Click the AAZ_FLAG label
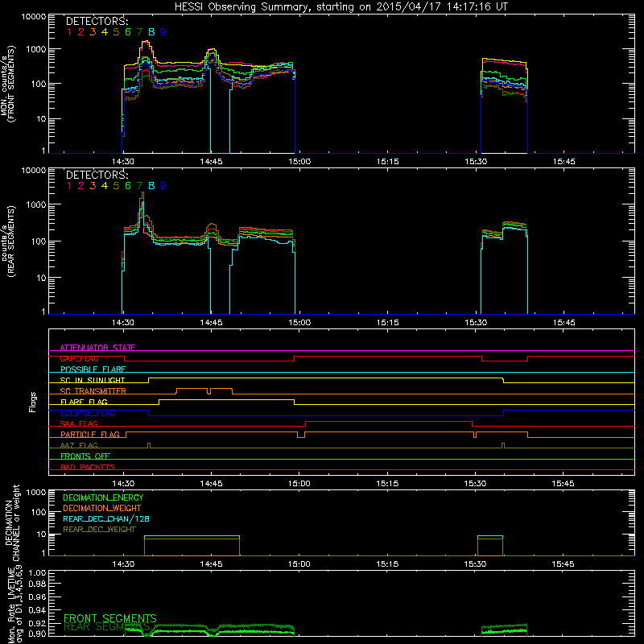 (x=79, y=445)
